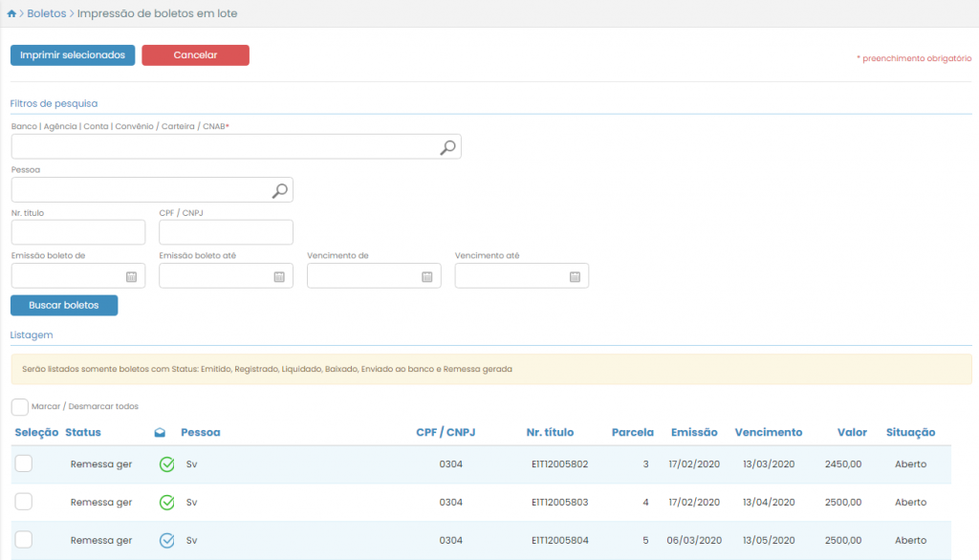Sort by Vencimento column header
This screenshot has height=560, width=979.
click(768, 433)
